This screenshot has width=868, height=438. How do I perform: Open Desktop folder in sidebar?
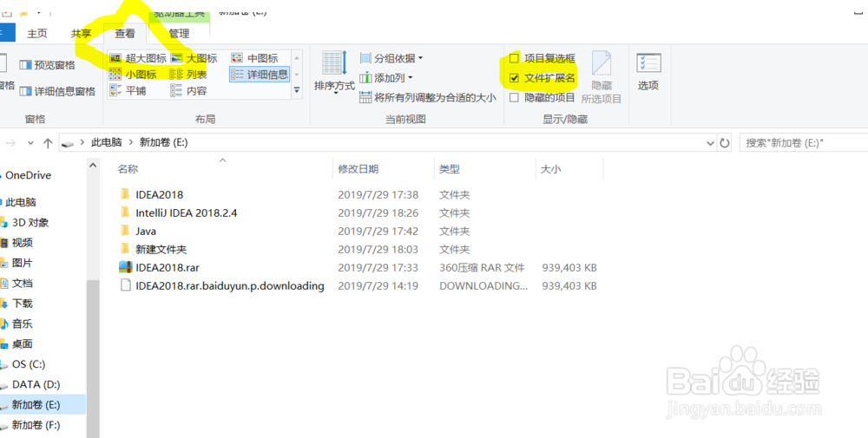coord(23,344)
